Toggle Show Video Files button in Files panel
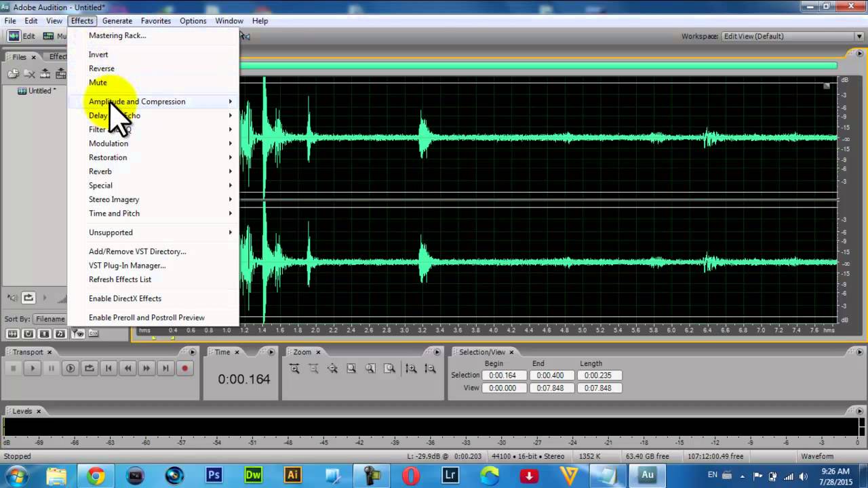The image size is (868, 488). [x=45, y=333]
